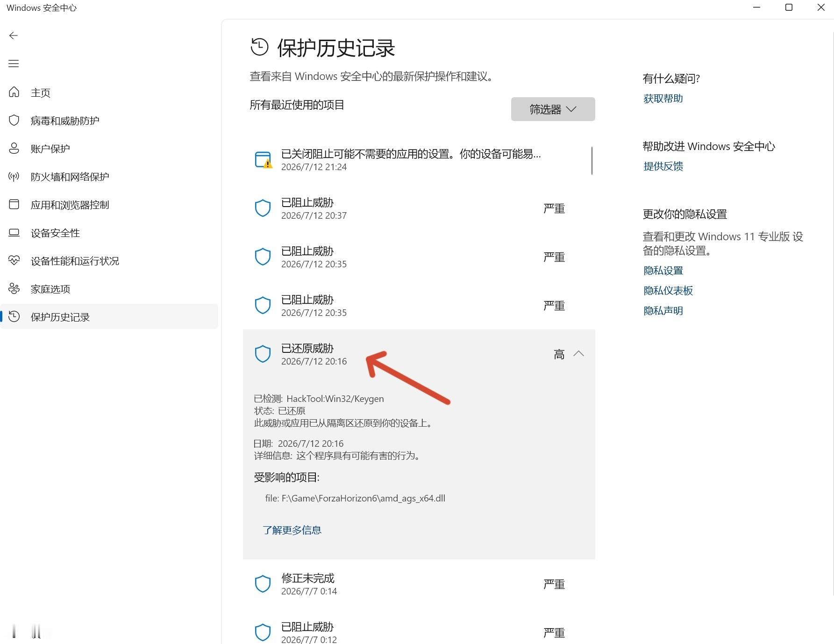
Task: Collapse the 已还原威胁 entry chevron
Action: tap(578, 354)
